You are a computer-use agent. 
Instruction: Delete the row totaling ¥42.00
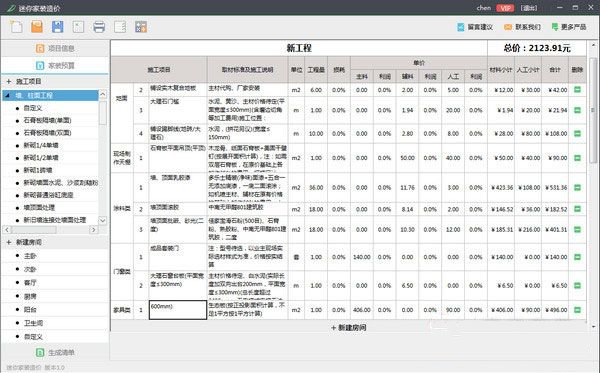tap(577, 90)
